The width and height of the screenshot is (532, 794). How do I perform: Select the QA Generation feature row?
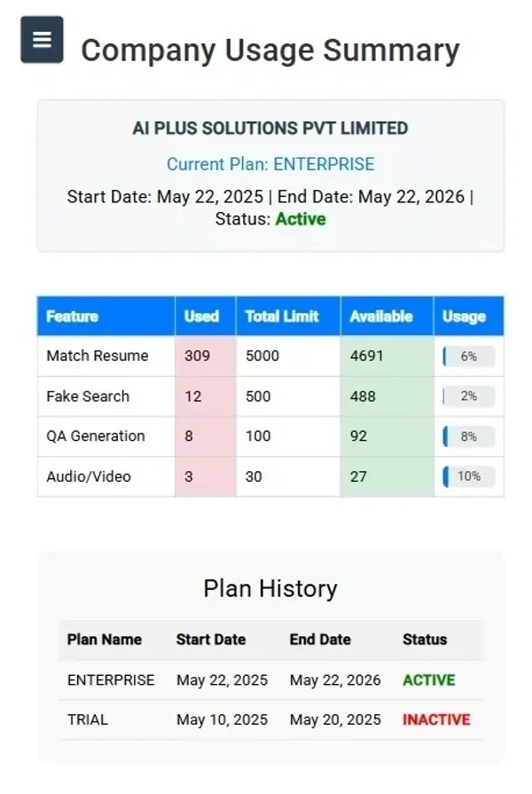96,436
